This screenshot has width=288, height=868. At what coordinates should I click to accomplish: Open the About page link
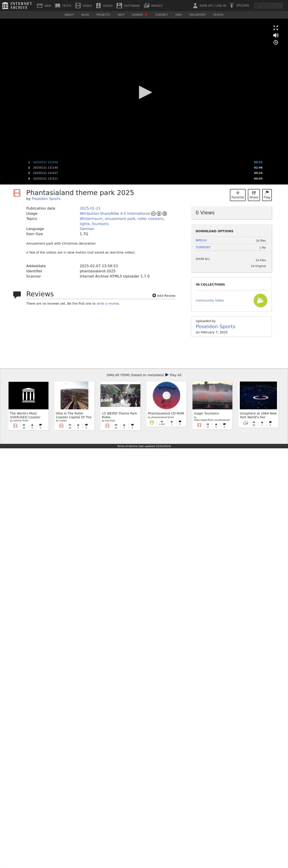coord(69,15)
